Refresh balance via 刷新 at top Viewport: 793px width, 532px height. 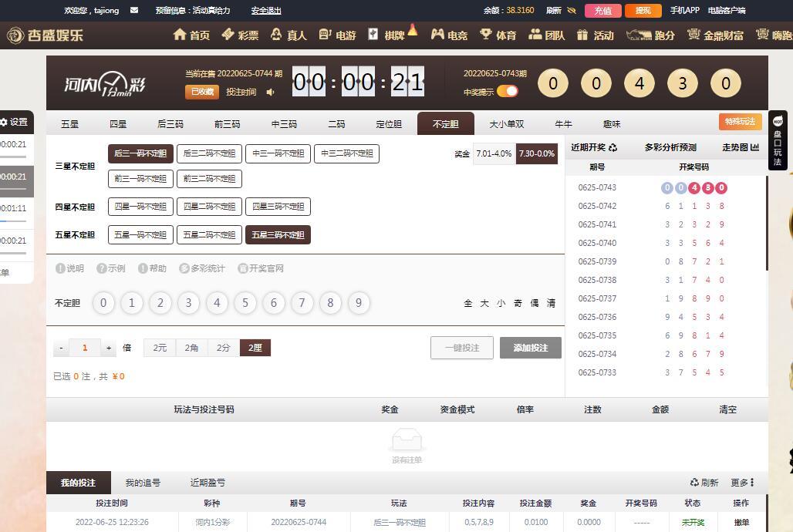(554, 10)
